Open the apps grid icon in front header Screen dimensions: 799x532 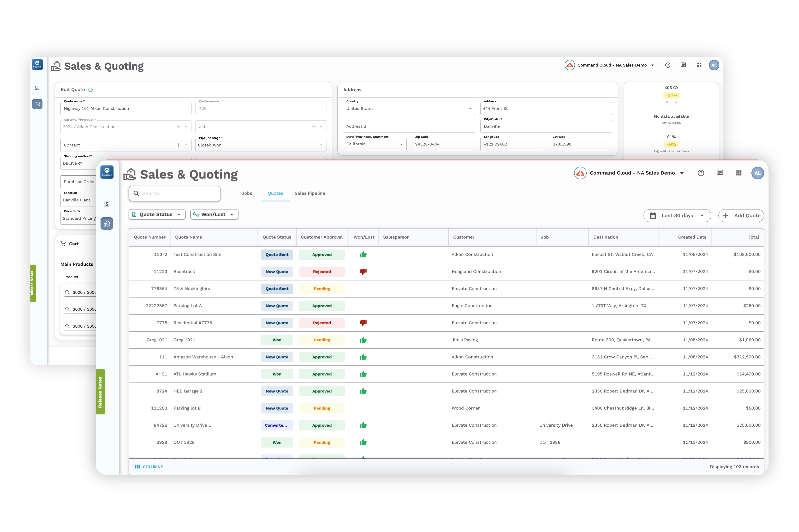(739, 173)
